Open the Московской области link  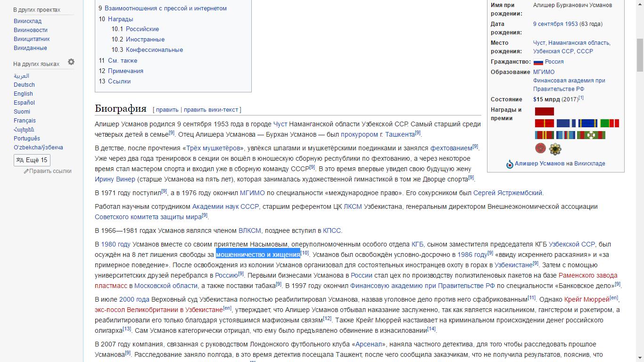166,286
